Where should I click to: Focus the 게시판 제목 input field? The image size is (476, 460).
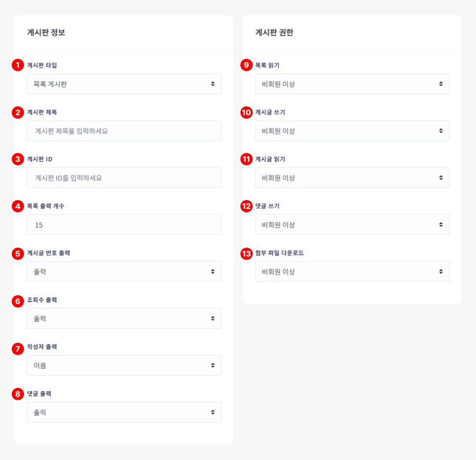[124, 131]
